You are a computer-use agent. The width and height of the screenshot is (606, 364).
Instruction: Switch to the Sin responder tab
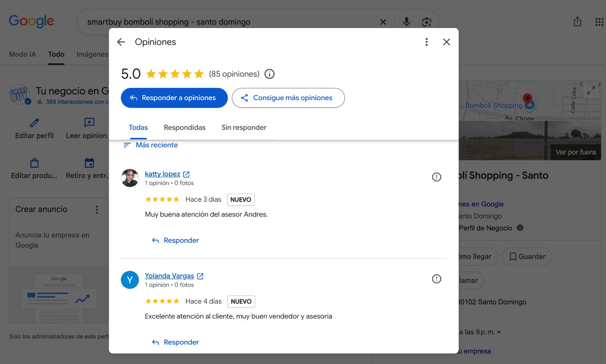(x=244, y=128)
